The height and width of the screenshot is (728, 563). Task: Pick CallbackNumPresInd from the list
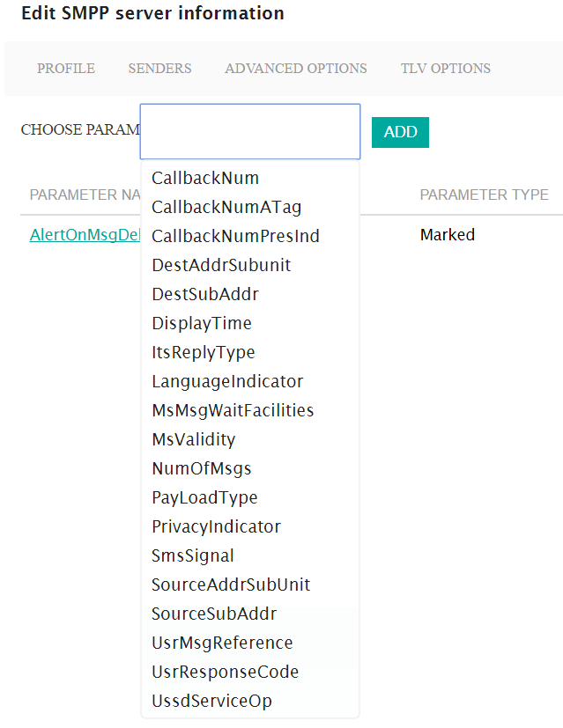click(x=235, y=237)
